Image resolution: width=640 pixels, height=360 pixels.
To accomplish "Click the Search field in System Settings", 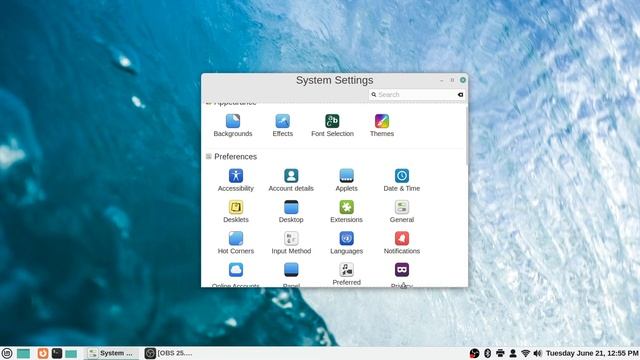I will point(417,94).
